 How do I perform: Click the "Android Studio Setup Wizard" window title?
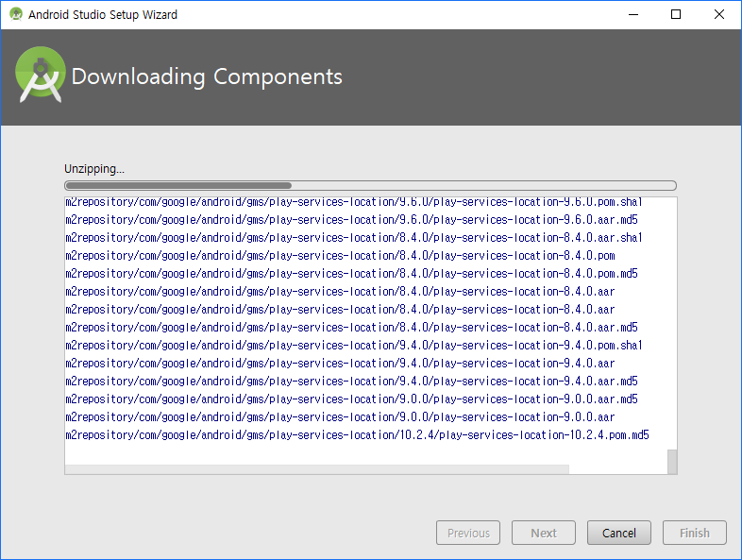point(103,15)
